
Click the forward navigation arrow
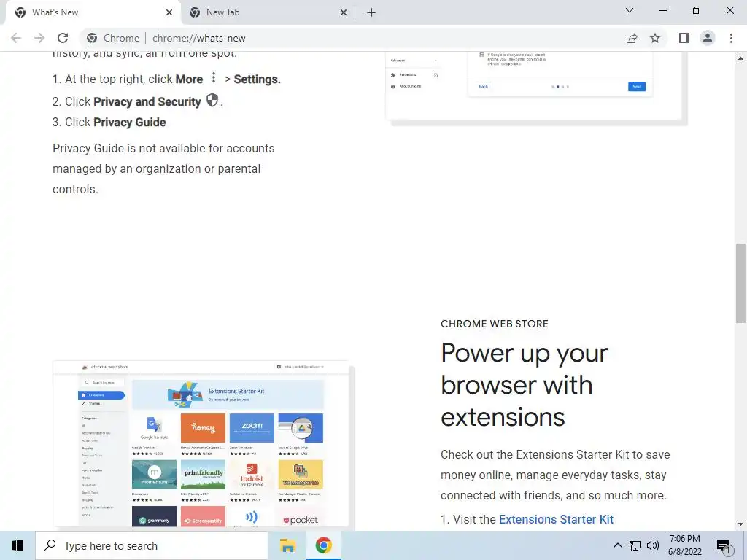39,38
